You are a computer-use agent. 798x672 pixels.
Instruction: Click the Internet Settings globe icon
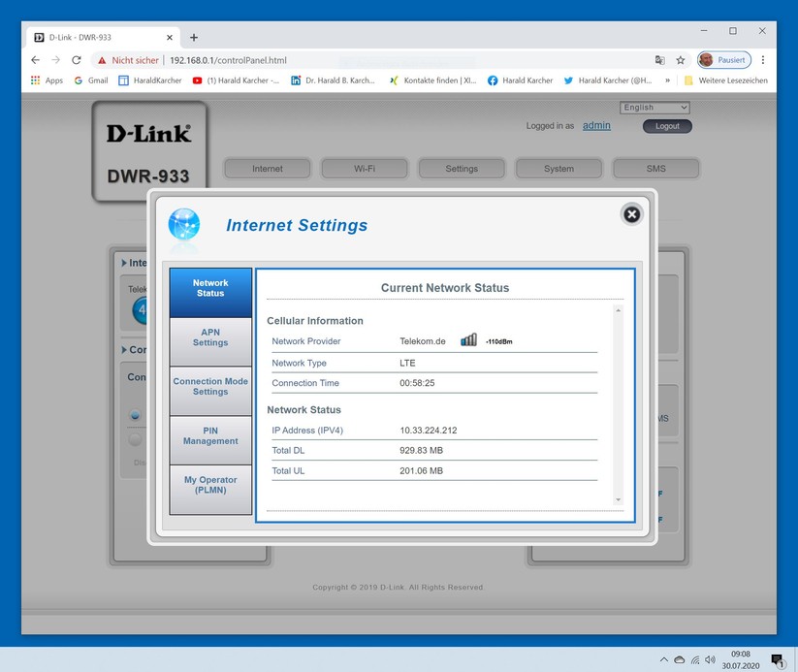[x=183, y=225]
